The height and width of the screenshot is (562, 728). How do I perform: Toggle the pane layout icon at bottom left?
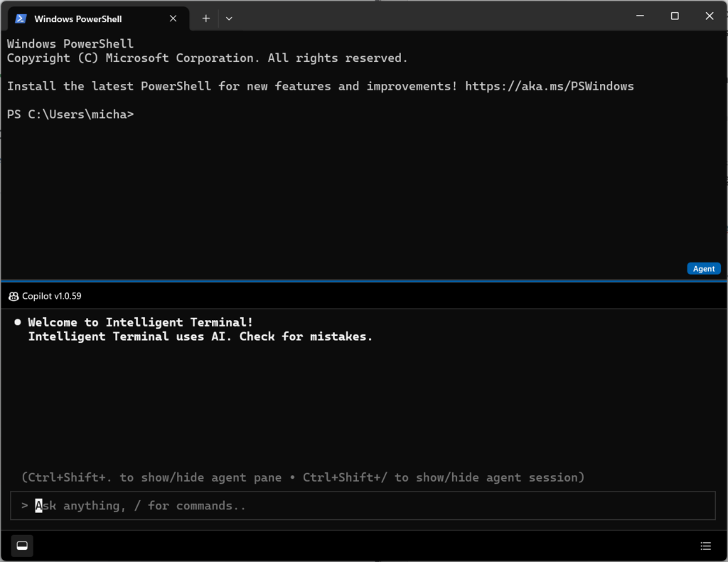coord(22,546)
